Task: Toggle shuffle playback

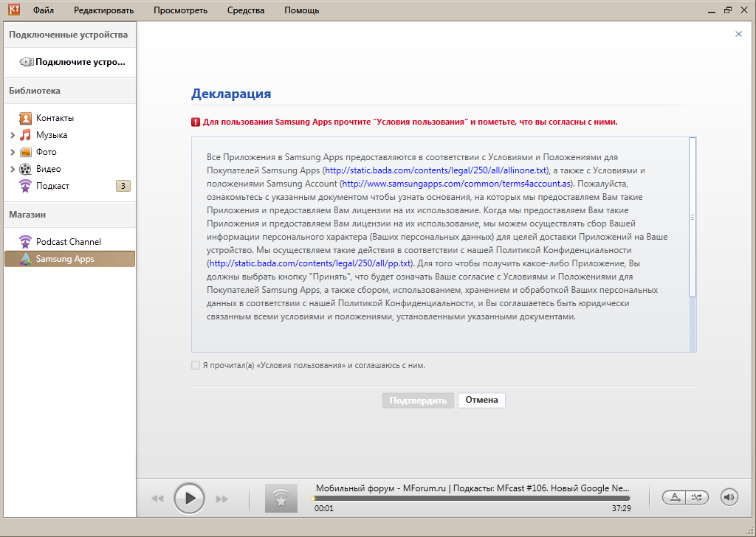Action: point(697,497)
